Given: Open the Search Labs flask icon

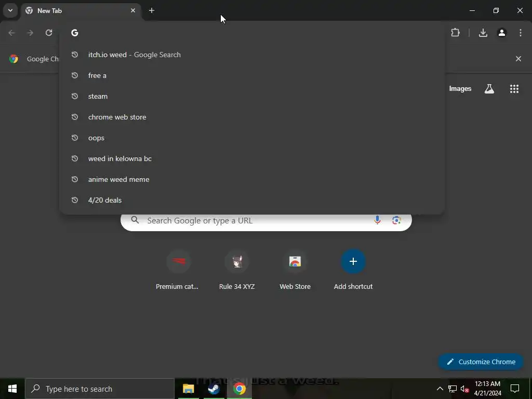Looking at the screenshot, I should [x=489, y=88].
